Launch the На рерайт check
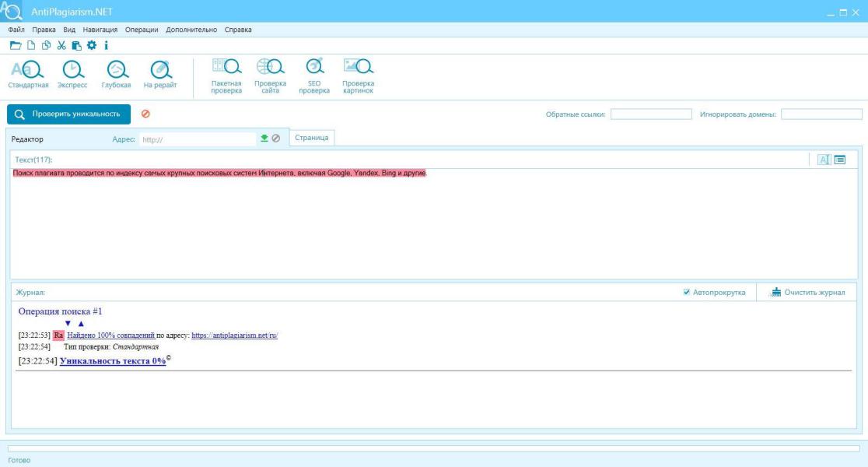 click(x=160, y=74)
